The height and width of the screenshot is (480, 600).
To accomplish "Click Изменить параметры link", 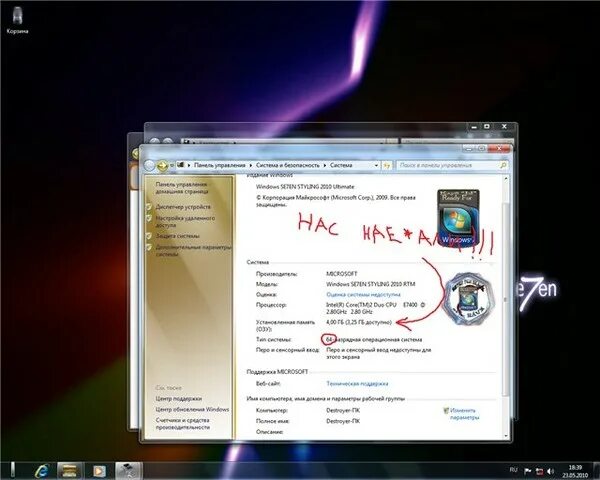I will click(x=464, y=414).
